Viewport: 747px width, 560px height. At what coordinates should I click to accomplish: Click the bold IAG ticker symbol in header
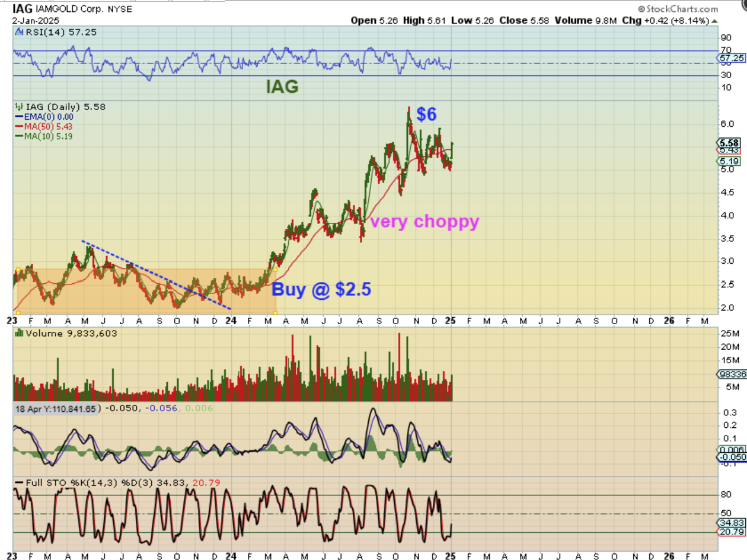pyautogui.click(x=22, y=9)
